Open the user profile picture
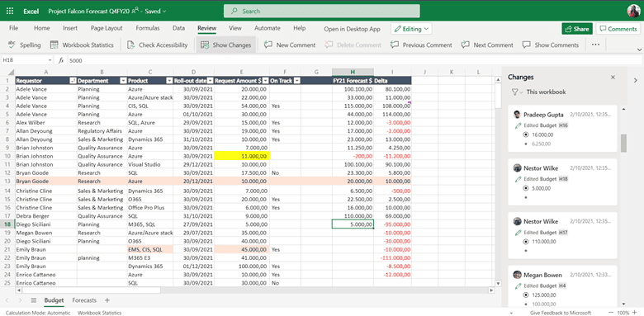 point(633,11)
